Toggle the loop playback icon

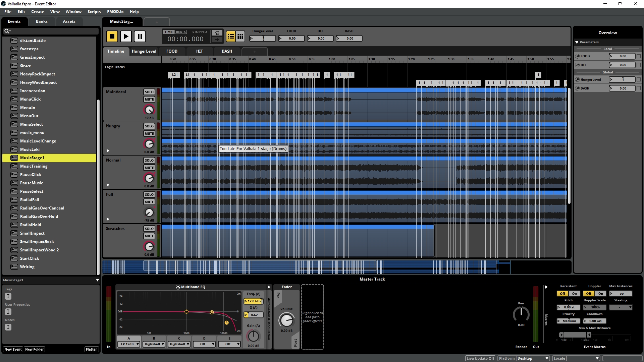(217, 33)
